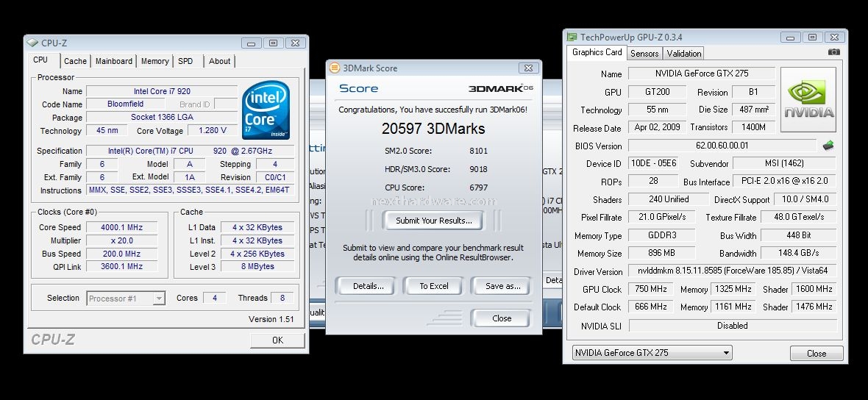This screenshot has width=868, height=400.
Task: Switch to the Cache tab in CPU-Z
Action: pos(75,61)
